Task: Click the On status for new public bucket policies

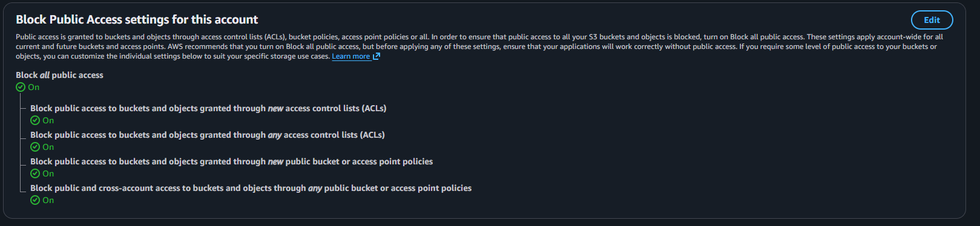Action: point(48,173)
